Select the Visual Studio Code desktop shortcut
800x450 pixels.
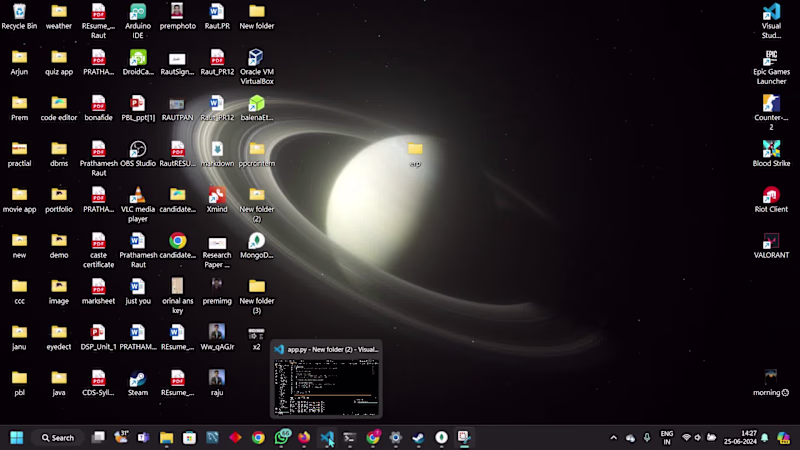tap(771, 21)
